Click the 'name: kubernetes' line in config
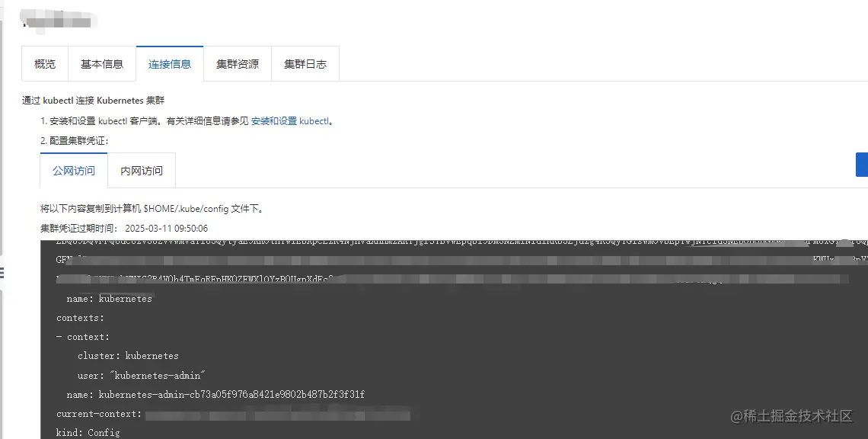The height and width of the screenshot is (439, 868). 109,299
